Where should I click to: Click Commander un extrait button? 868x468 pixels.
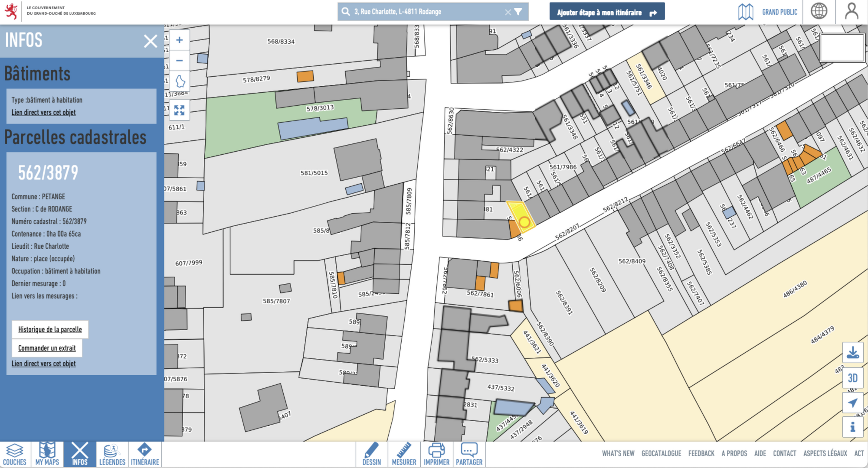(x=47, y=348)
